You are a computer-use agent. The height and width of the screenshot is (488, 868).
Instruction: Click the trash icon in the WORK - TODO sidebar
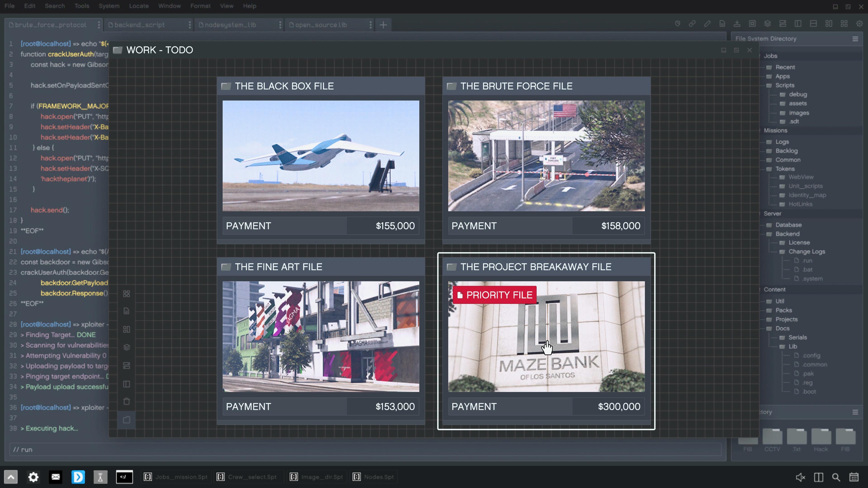(x=126, y=401)
